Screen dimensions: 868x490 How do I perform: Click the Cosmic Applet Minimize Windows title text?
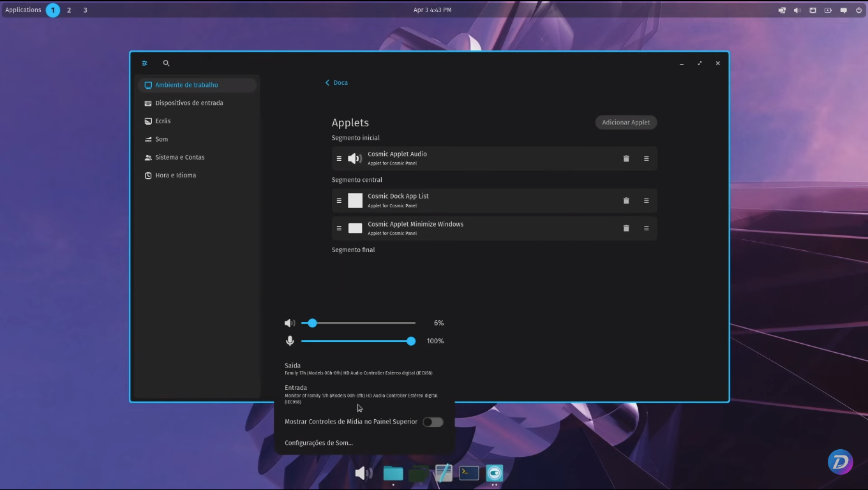click(415, 224)
